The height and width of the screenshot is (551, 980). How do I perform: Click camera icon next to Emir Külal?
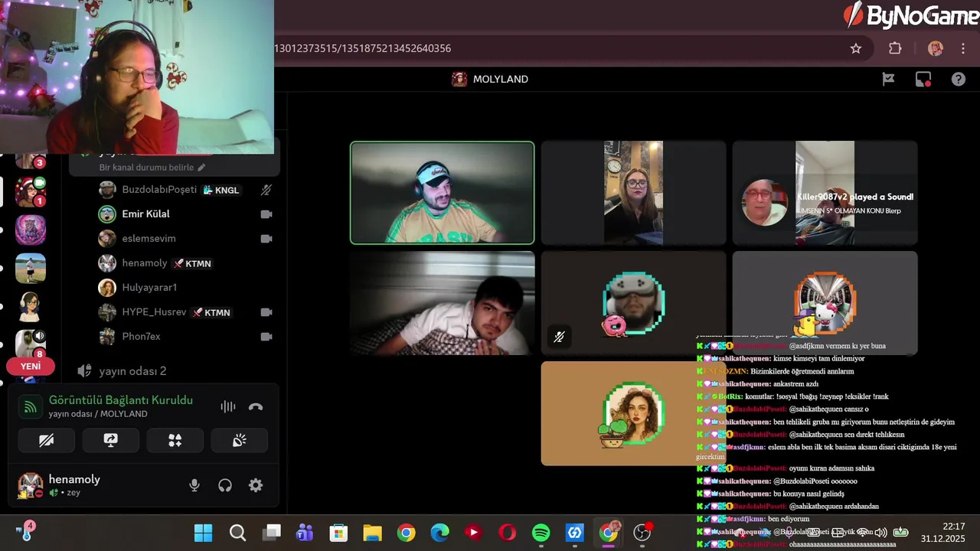pos(266,214)
